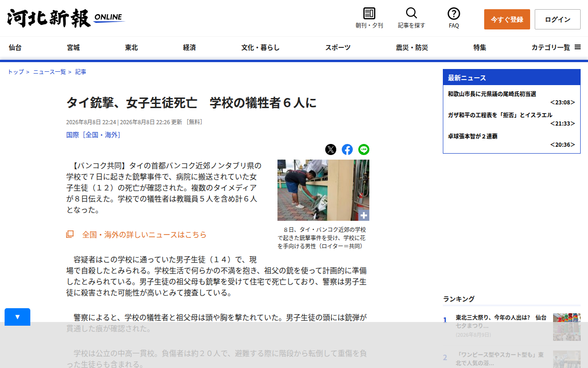
Task: Go to ニュース一覧 in the breadcrumb
Action: pos(50,72)
